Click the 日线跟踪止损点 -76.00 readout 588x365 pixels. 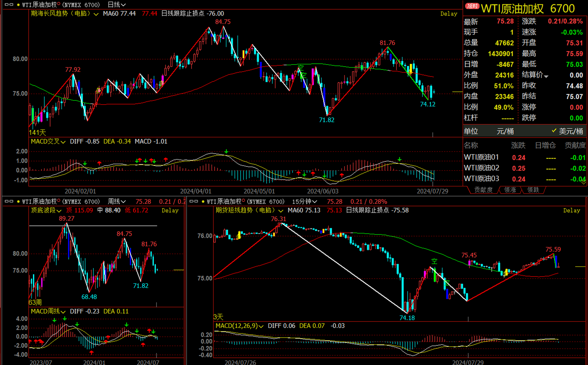tap(192, 14)
